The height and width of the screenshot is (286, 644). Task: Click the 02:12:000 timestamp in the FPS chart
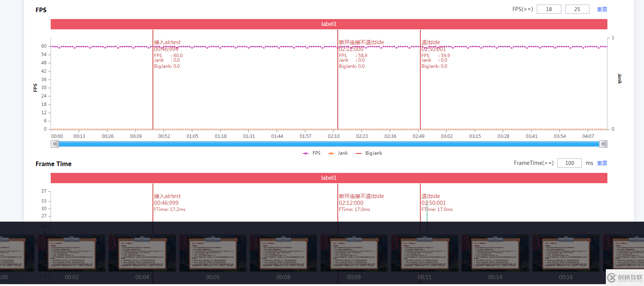tap(351, 49)
